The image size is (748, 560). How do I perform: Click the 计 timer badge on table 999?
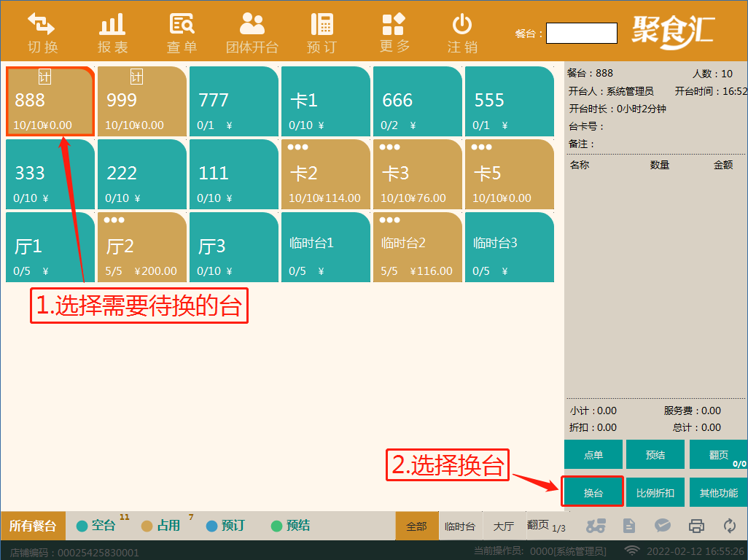136,77
